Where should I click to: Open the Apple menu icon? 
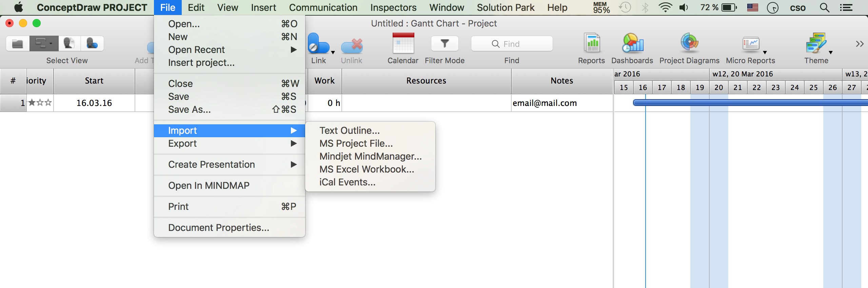(19, 7)
